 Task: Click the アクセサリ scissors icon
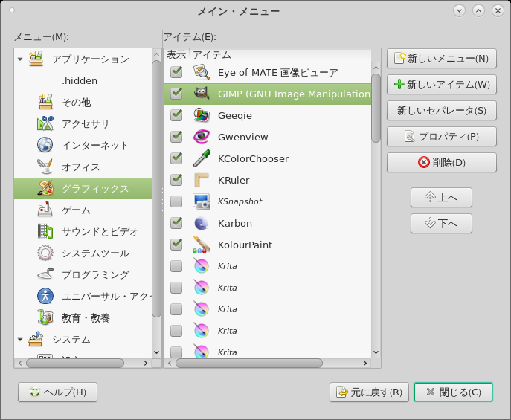tap(45, 123)
